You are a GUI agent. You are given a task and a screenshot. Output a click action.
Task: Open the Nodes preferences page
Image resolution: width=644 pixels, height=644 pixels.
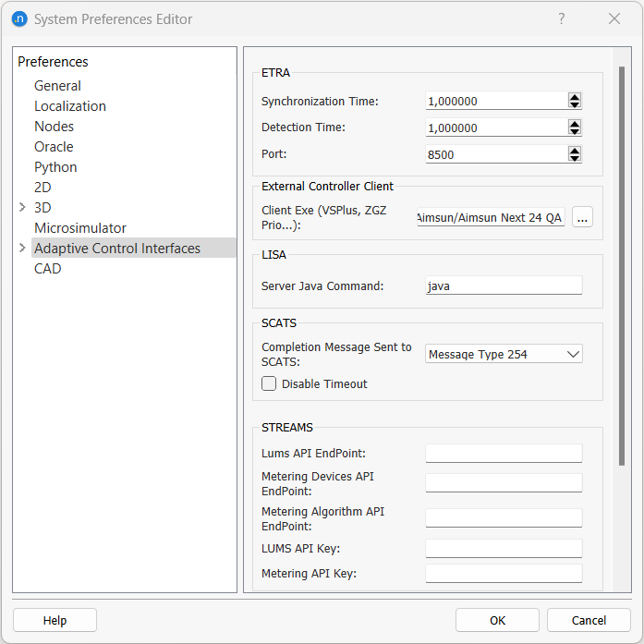[55, 127]
